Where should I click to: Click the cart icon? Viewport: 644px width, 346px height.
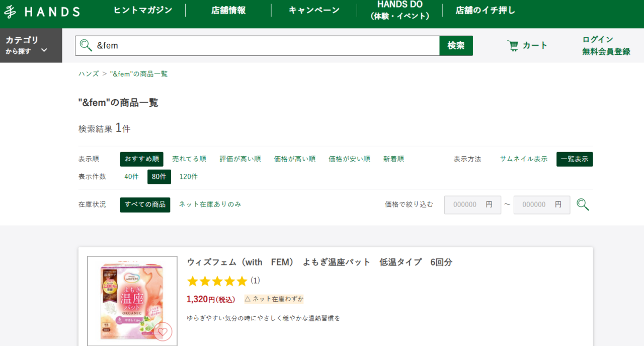tap(513, 45)
